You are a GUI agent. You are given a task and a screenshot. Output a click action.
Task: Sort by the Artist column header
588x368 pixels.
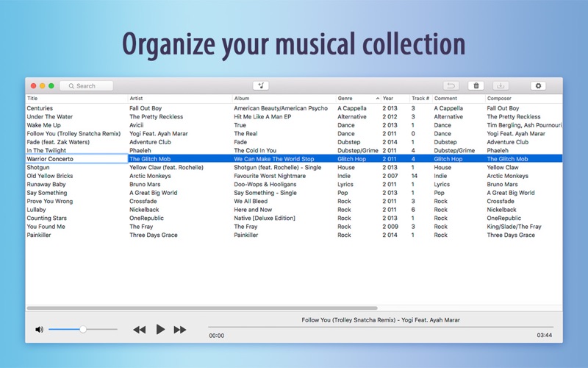(180, 99)
